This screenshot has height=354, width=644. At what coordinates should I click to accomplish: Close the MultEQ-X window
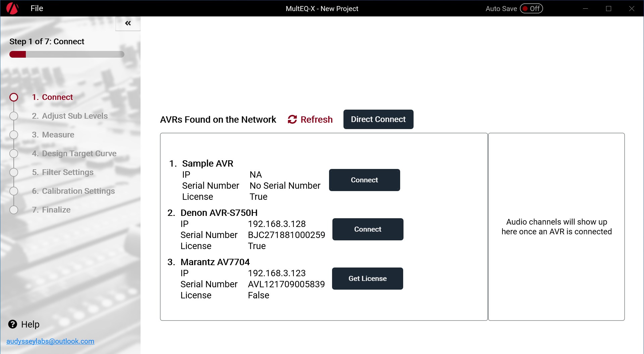(x=632, y=8)
